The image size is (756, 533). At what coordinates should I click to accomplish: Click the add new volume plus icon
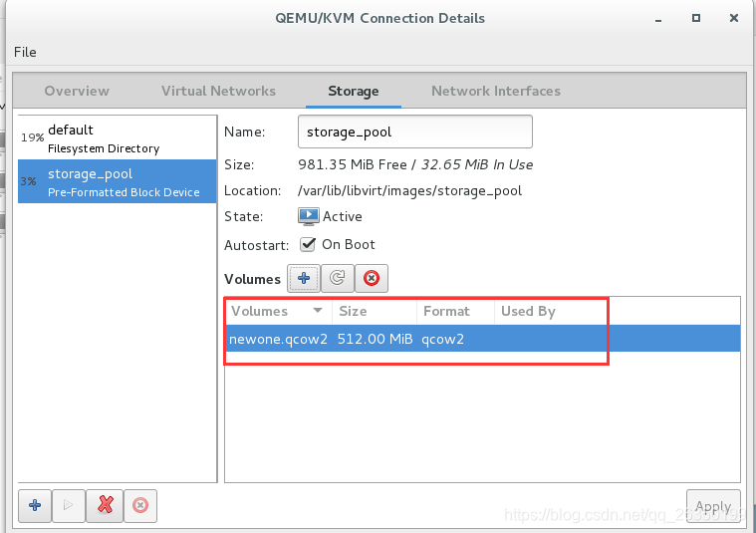(304, 278)
